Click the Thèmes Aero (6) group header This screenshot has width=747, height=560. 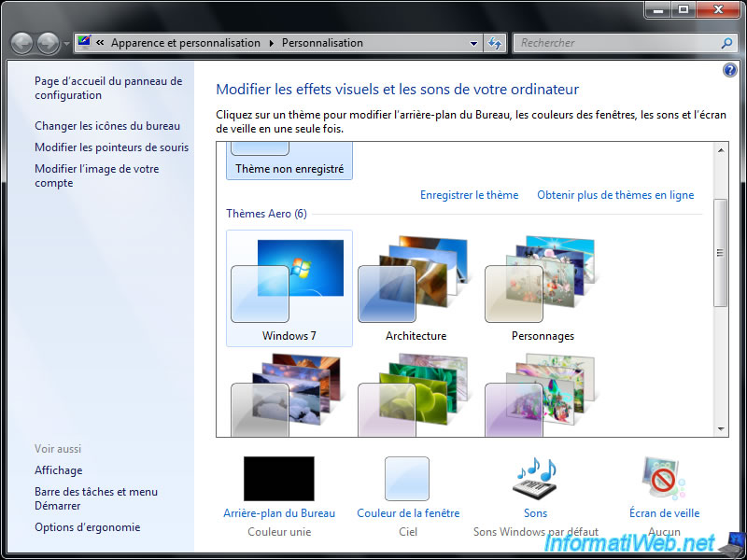coord(266,214)
